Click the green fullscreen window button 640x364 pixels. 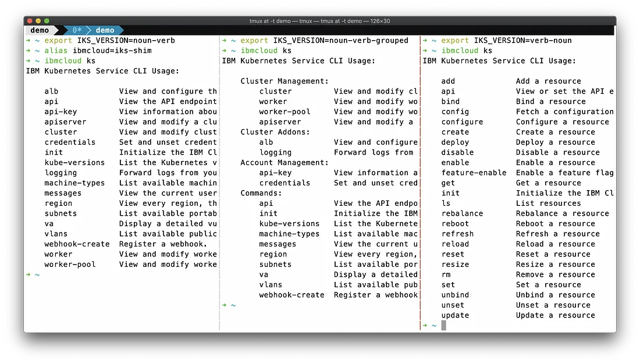(x=46, y=21)
